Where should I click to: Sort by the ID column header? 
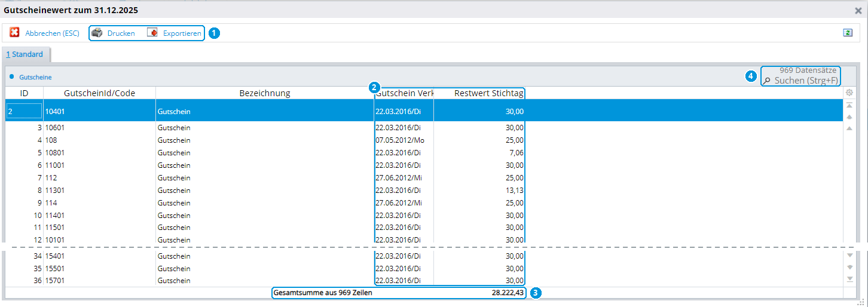click(24, 93)
